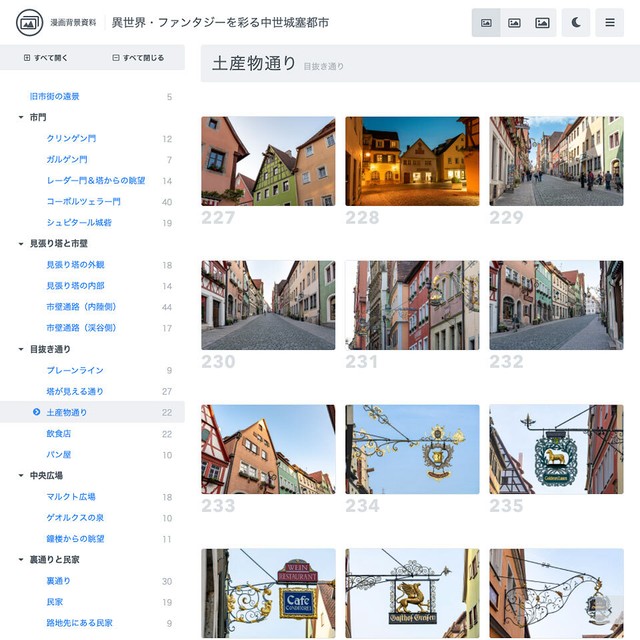Click the 目抜き通り breadcrumb subtitle
Image resolution: width=640 pixels, height=640 pixels.
pos(323,67)
